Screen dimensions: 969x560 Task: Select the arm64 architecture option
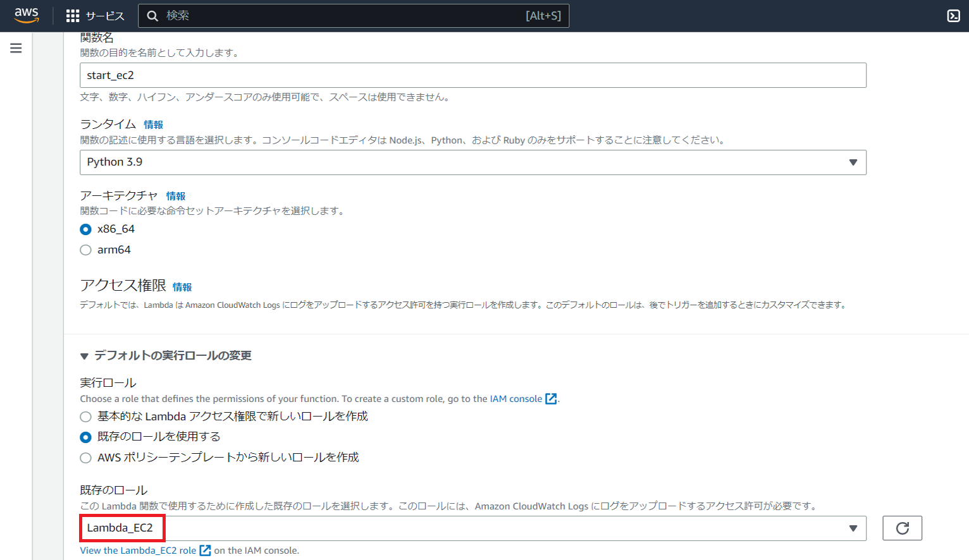(86, 250)
